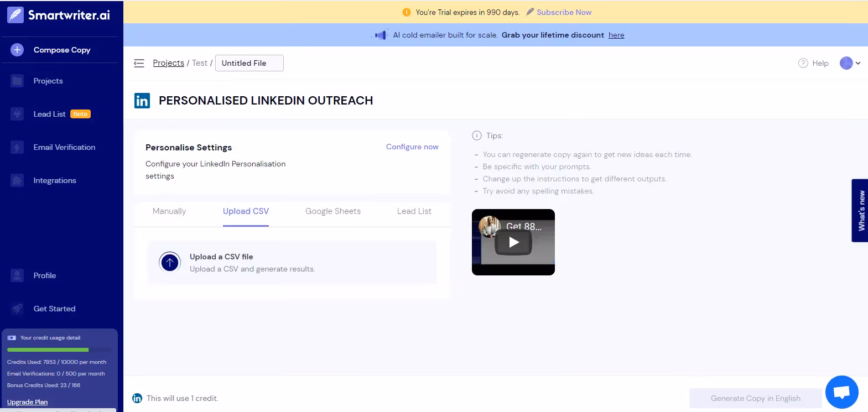This screenshot has width=868, height=412.
Task: Click 'Bonus Credits Used: 23 / 166' text
Action: coord(44,385)
